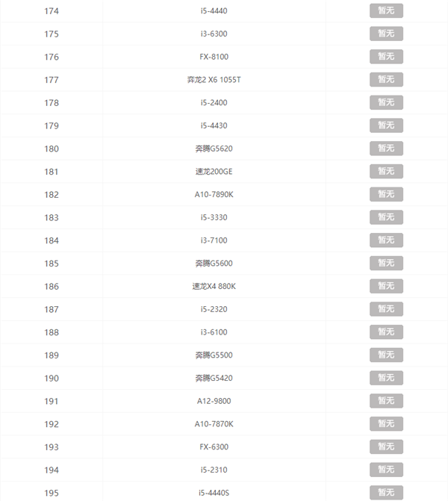Screen dimensions: 448x501
Task: Click the 暂无 button for i3-7100
Action: [x=386, y=240]
